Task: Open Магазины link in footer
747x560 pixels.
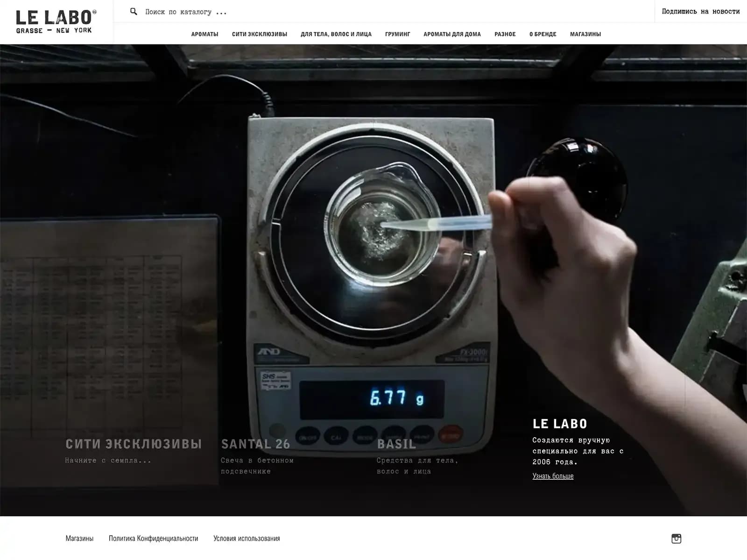Action: coord(79,539)
